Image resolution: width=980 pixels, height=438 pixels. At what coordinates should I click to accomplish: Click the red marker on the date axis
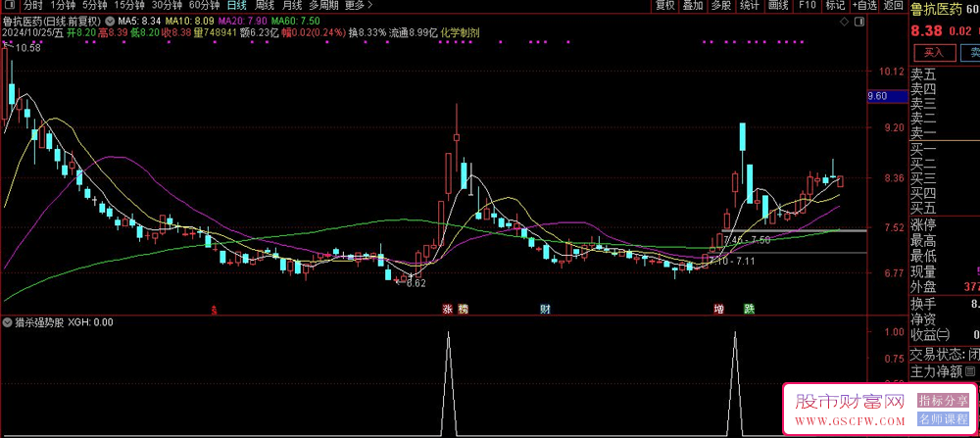[x=215, y=310]
